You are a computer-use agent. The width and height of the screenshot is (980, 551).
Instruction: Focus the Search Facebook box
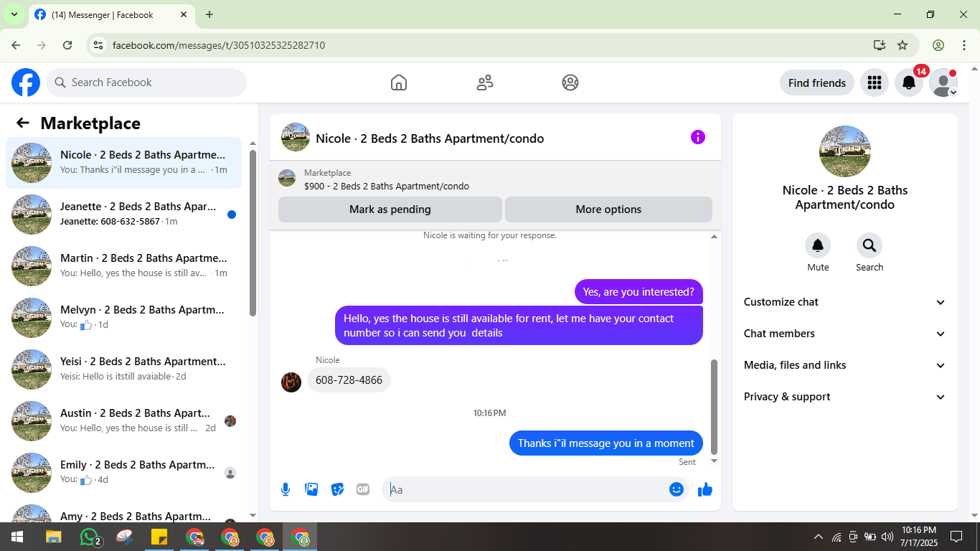[x=146, y=83]
